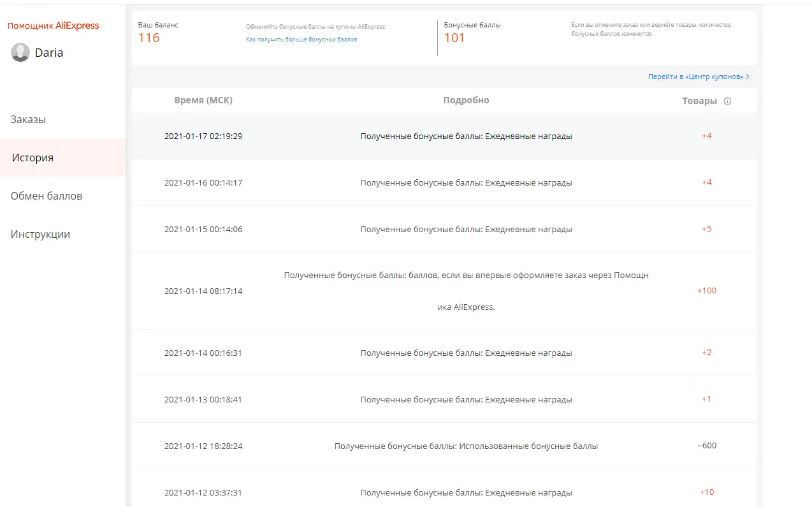This screenshot has width=812, height=507.
Task: Click the Бонусные баллы value 101
Action: 454,38
